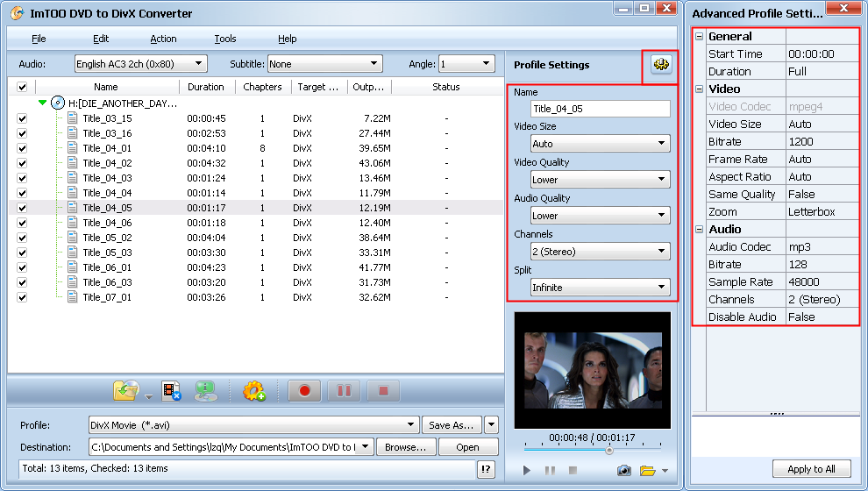Select the Title_04_06 row
Screen dimensions: 868x491
pos(255,223)
